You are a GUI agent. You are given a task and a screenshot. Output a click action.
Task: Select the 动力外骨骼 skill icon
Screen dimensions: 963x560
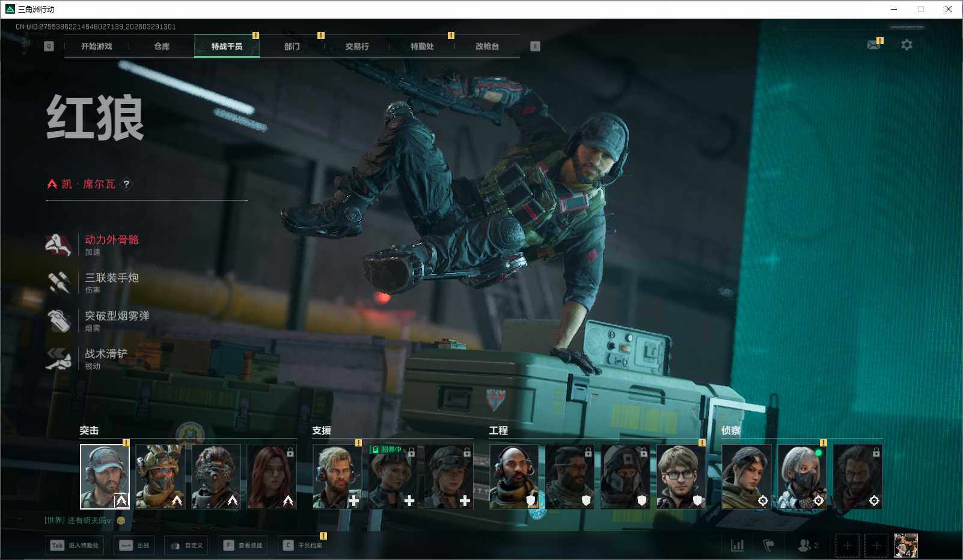click(x=59, y=245)
